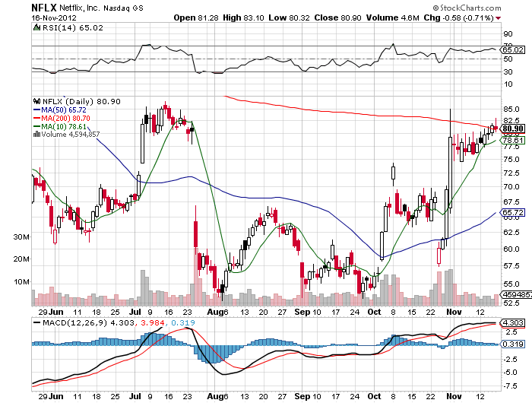Click the RSI axis label 90
The image size is (532, 403).
(x=508, y=34)
